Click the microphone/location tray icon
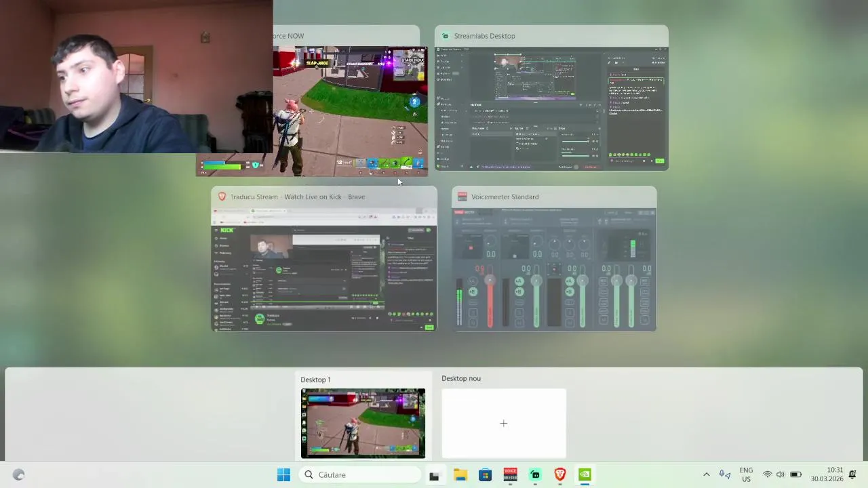 point(724,475)
